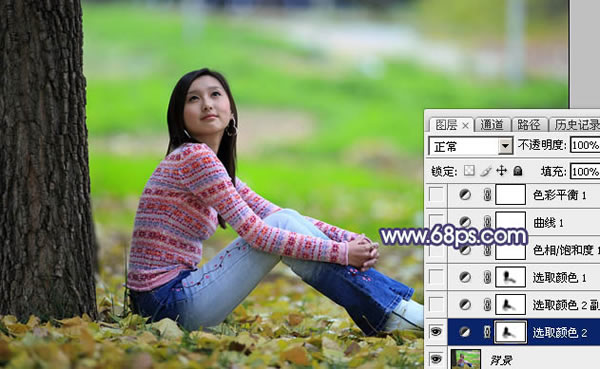Click 色彩平衡 1 adjustment icon
This screenshot has width=600, height=369.
(x=465, y=195)
